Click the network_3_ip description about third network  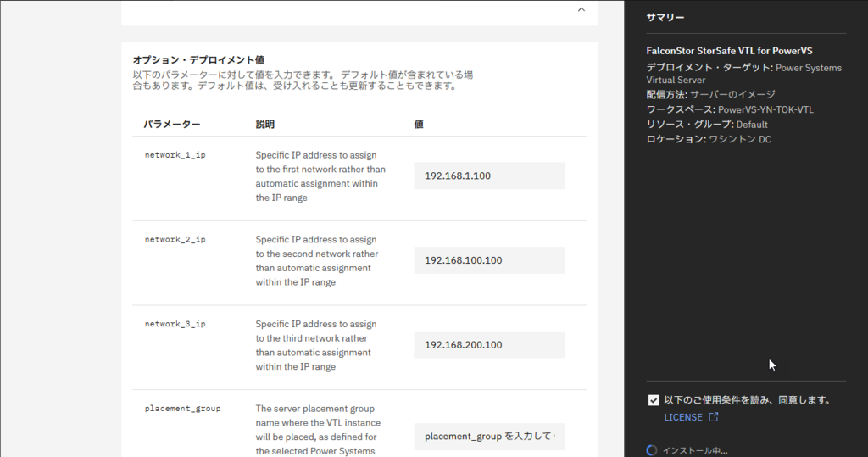(x=316, y=345)
